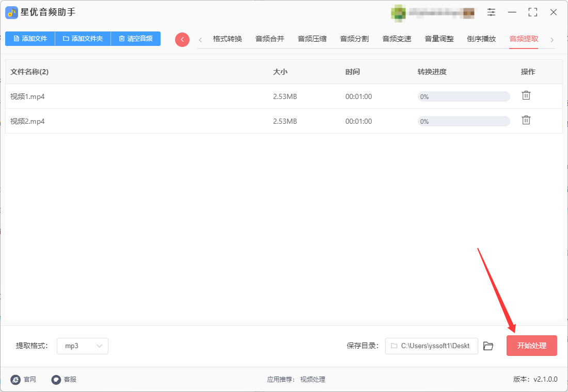Switch to the 格式转换 tab
Image resolution: width=568 pixels, height=392 pixels.
coord(228,39)
